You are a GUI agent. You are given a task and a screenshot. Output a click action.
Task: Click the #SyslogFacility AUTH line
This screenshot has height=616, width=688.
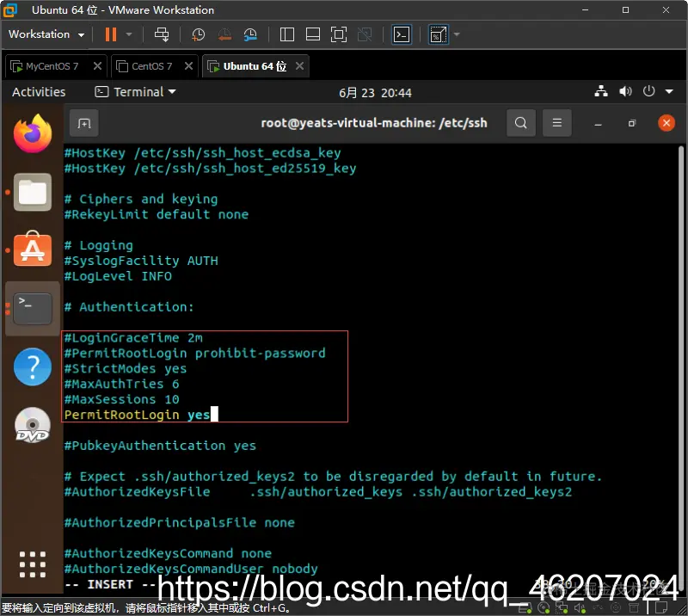[141, 261]
